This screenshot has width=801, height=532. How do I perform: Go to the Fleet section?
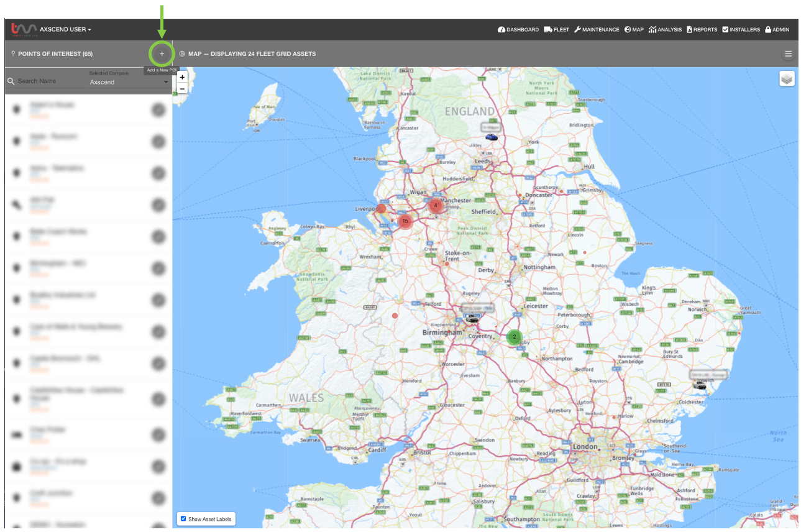tap(557, 29)
